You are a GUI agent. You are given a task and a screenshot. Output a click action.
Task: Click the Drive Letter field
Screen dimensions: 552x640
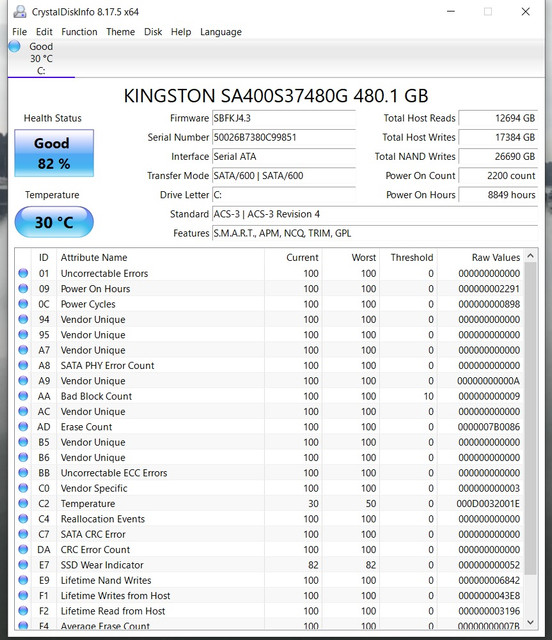click(283, 195)
